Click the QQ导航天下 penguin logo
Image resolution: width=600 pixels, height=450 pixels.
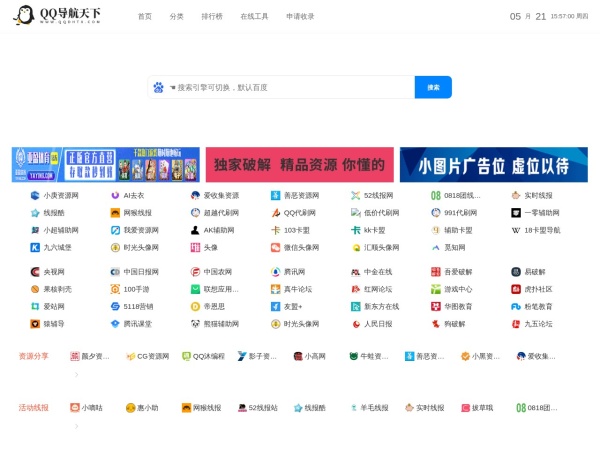(57, 15)
